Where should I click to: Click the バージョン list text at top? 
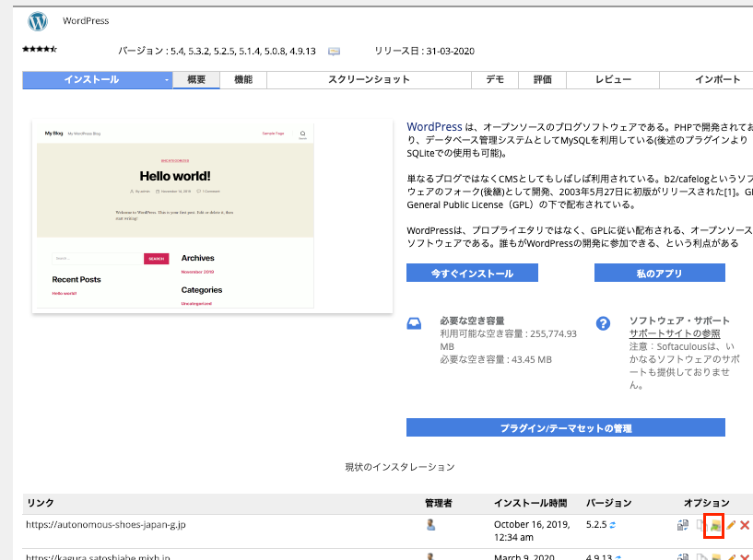tap(218, 52)
